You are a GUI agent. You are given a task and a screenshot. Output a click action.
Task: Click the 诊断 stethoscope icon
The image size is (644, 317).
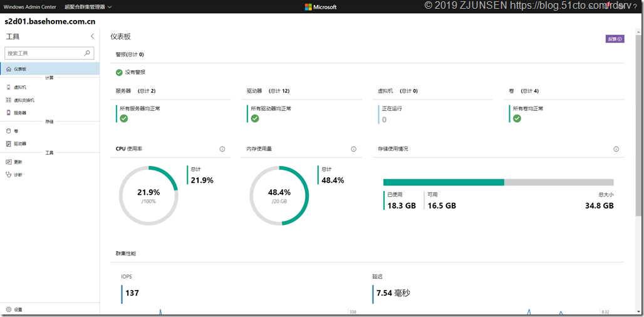coord(9,175)
